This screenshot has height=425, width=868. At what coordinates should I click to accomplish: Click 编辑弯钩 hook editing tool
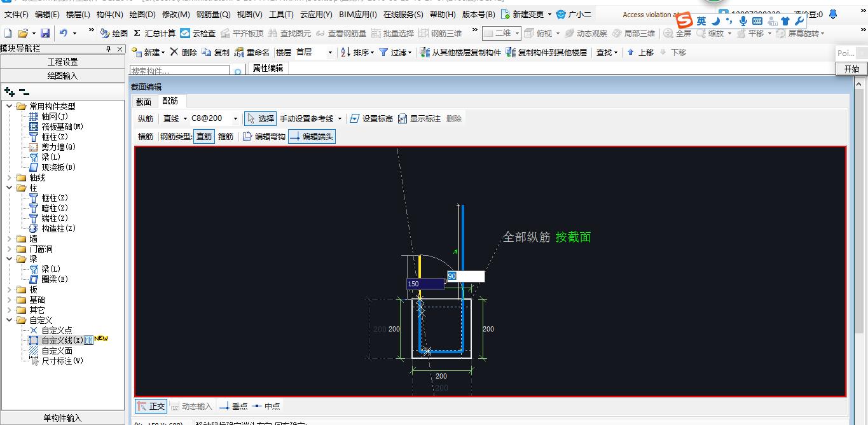tap(264, 136)
